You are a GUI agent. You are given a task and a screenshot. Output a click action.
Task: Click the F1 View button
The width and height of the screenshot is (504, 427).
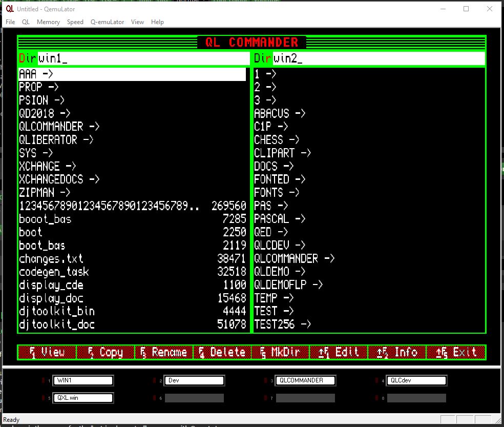tap(47, 352)
